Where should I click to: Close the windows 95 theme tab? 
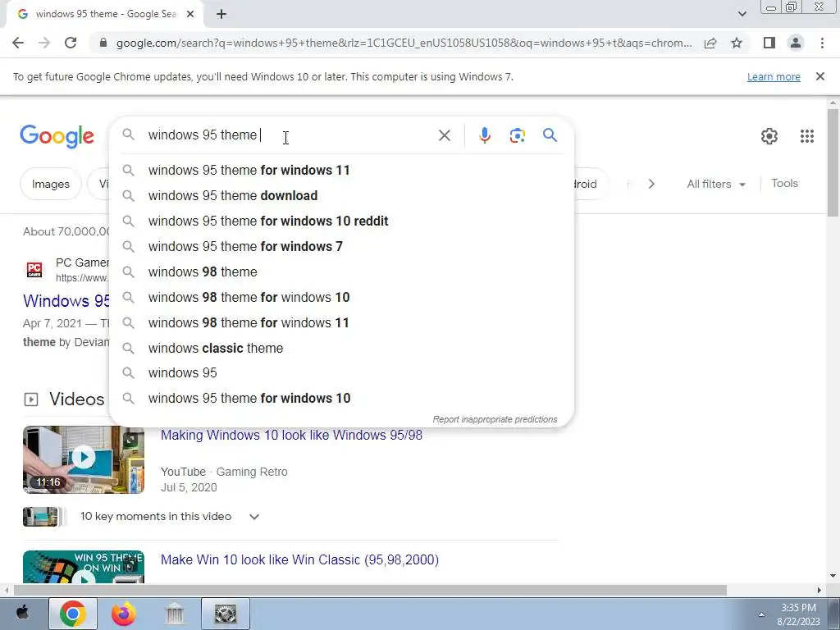190,15
